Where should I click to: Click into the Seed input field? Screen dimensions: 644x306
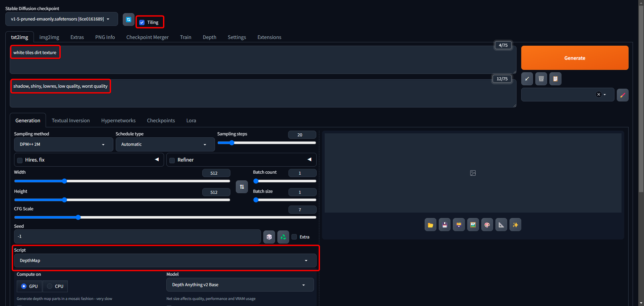[x=137, y=236]
